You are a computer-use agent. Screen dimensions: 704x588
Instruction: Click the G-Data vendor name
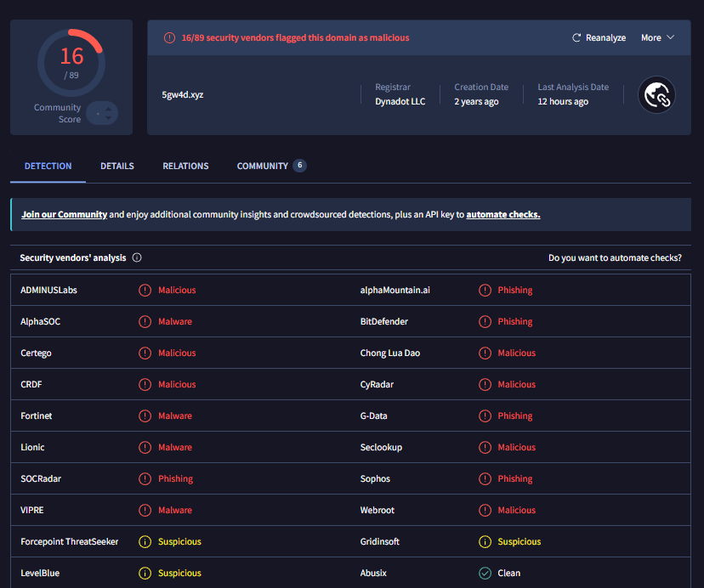tap(373, 416)
